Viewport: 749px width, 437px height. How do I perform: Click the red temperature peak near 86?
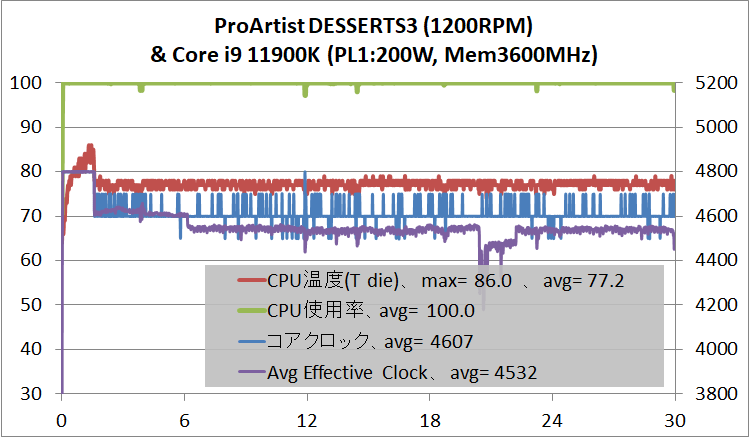90,148
